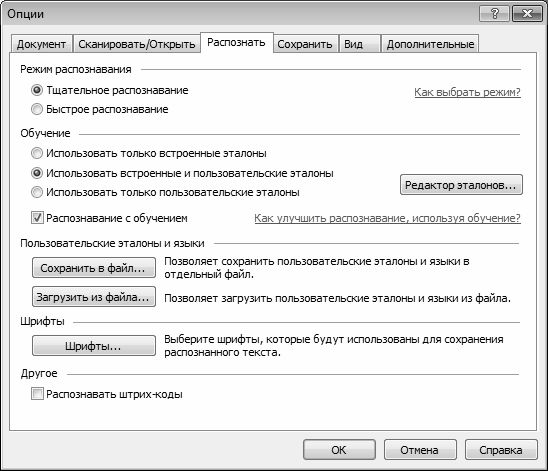Open the Сканировать/Открыть tab
Viewport: 548px width, 471px height.
coord(137,44)
